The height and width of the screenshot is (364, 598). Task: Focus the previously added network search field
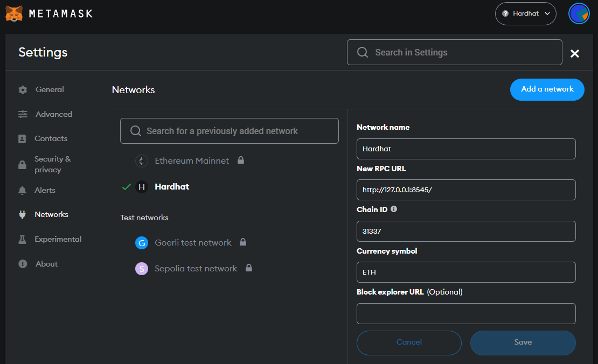(x=229, y=131)
